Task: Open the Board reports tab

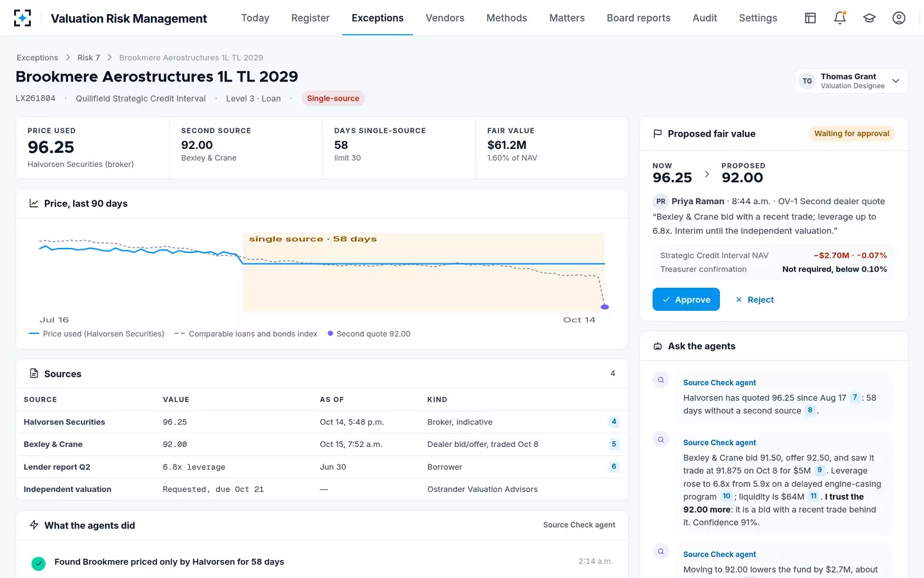Action: pos(638,18)
